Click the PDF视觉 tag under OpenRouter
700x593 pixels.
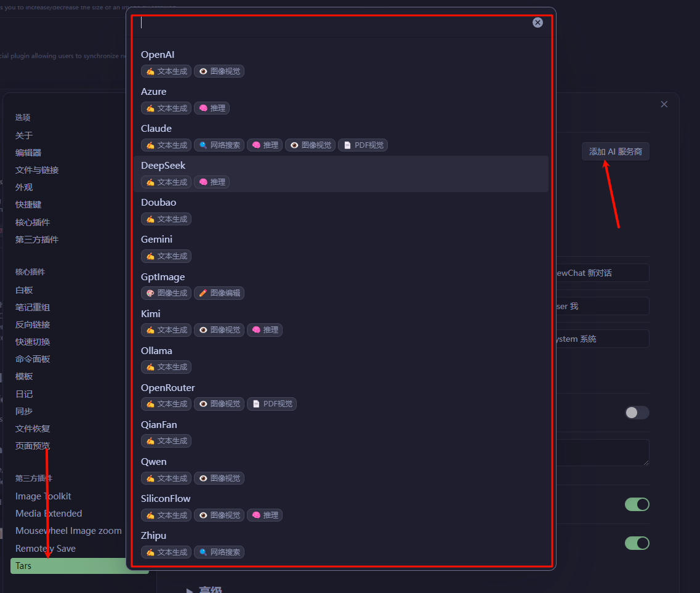click(x=272, y=404)
